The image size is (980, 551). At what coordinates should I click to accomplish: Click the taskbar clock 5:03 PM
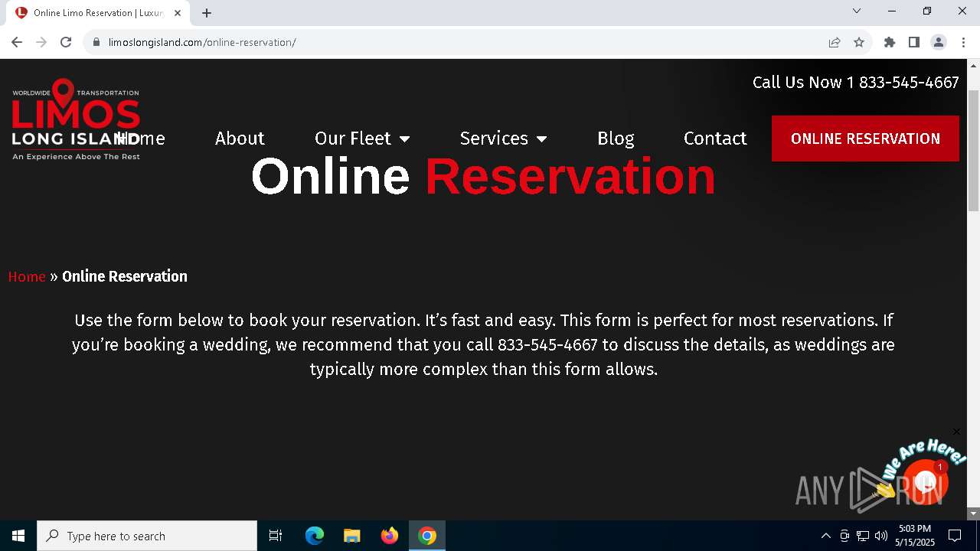[x=915, y=536]
